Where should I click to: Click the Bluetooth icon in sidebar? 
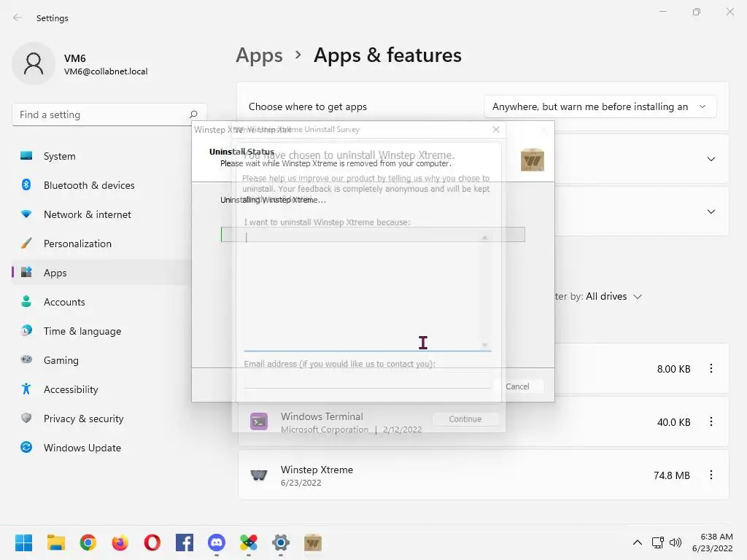click(x=26, y=184)
